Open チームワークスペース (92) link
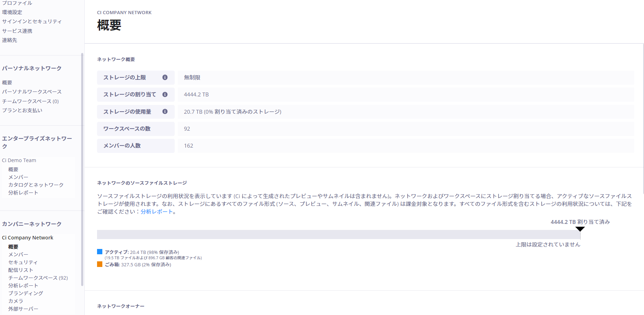 pyautogui.click(x=38, y=278)
